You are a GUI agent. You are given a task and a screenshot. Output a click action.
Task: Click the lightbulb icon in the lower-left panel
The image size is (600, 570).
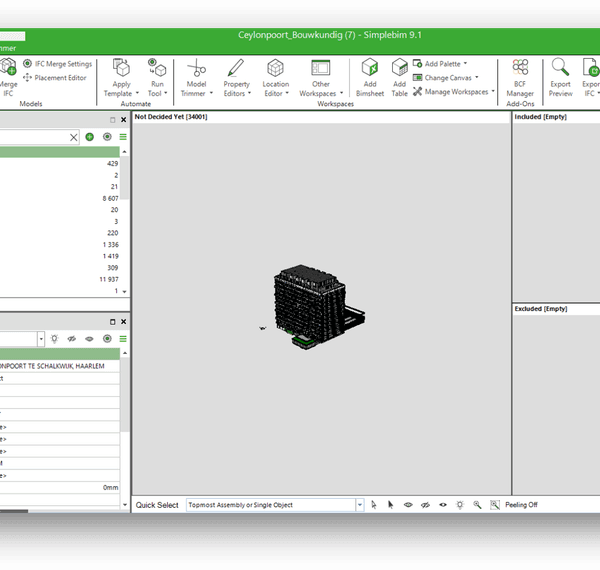click(x=55, y=339)
